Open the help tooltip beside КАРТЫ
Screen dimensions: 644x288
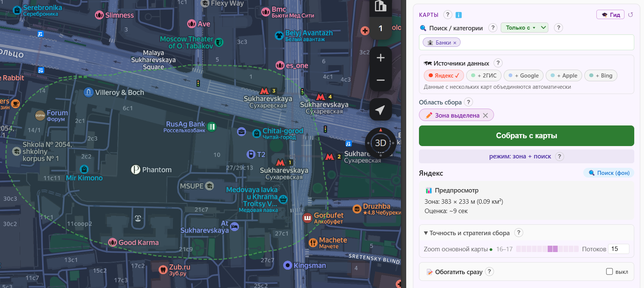[447, 15]
